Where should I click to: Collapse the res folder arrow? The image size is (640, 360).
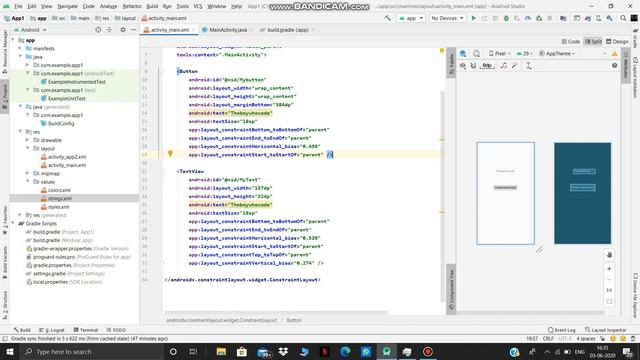click(20, 131)
